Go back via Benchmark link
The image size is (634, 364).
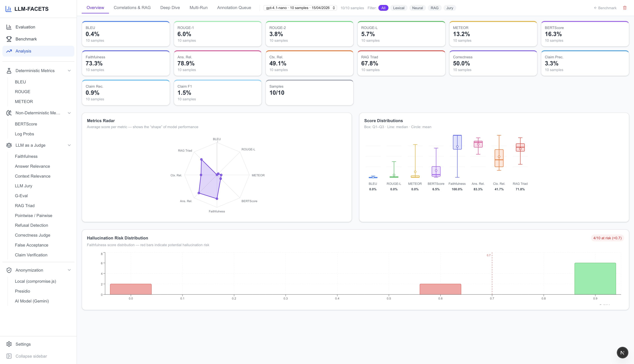pos(605,8)
